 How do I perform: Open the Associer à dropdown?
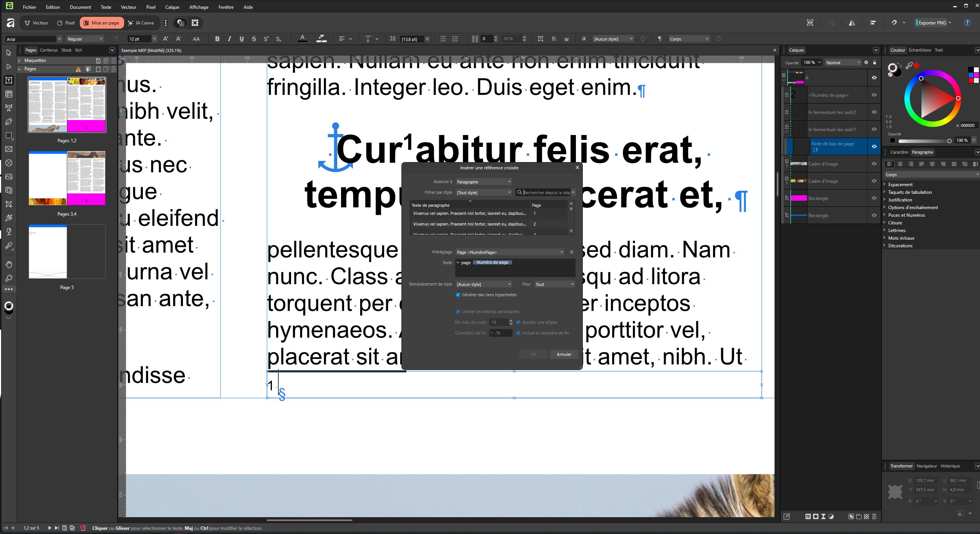pyautogui.click(x=484, y=182)
